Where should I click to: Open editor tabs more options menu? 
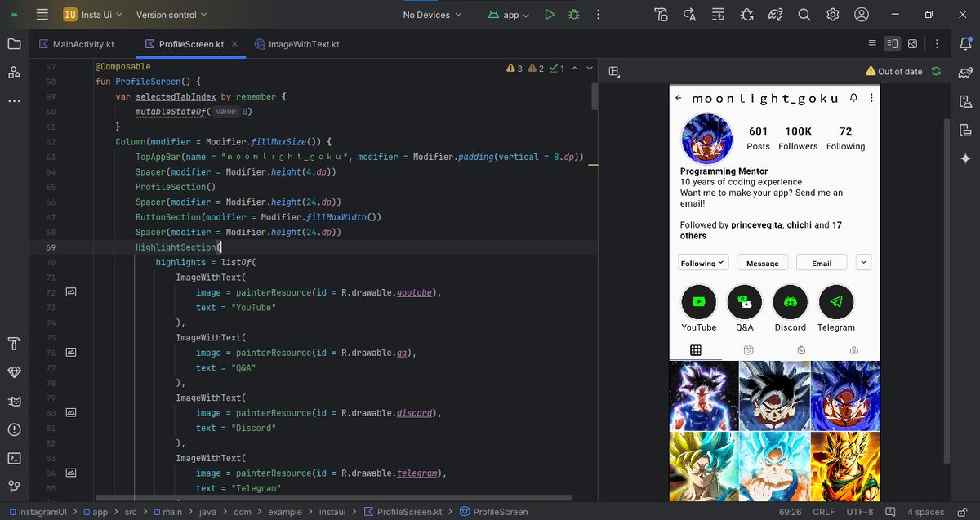coord(936,44)
